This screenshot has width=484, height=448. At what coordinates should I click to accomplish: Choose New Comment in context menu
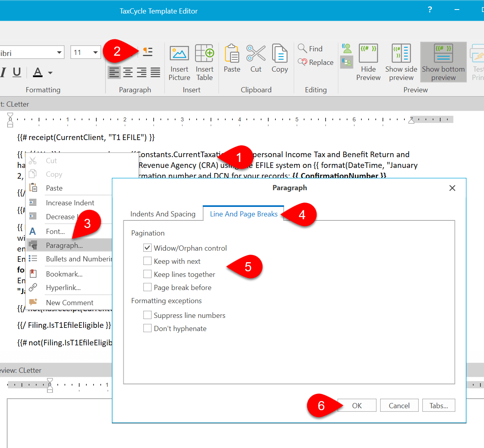69,303
